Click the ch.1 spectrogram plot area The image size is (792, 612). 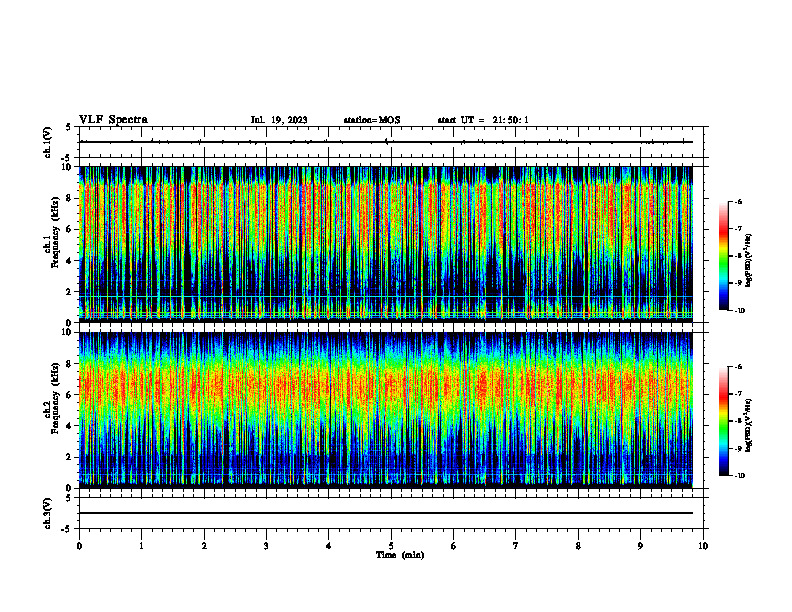coord(386,244)
